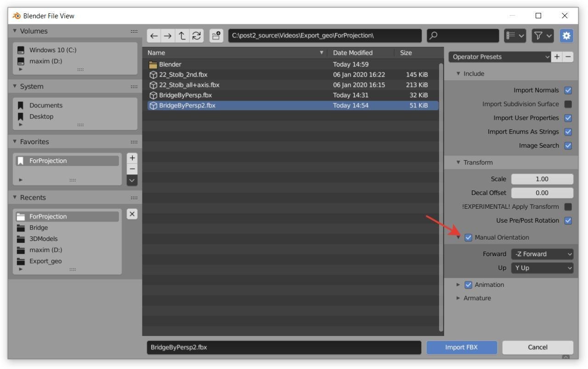Toggle Manual Orientation checkbox
The width and height of the screenshot is (588, 369).
tap(469, 237)
